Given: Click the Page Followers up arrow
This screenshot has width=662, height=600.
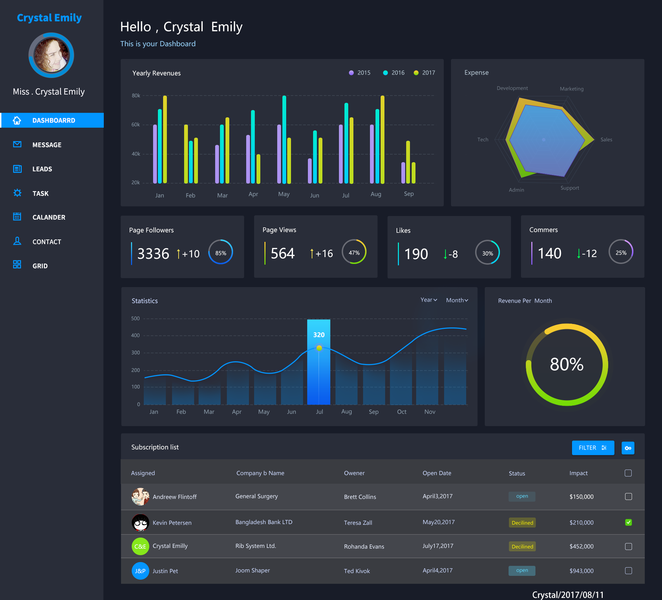Looking at the screenshot, I should (178, 253).
